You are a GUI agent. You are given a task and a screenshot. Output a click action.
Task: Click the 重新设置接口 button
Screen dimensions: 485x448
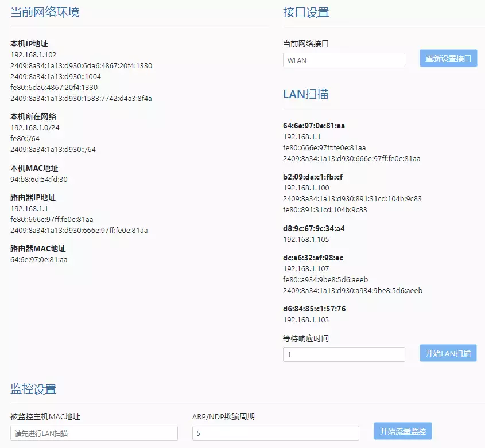click(x=448, y=59)
